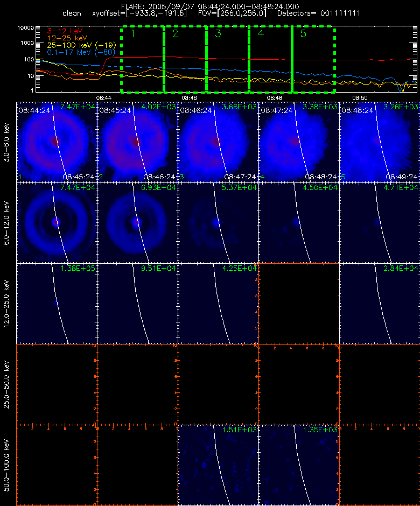The height and width of the screenshot is (506, 420).
Task: Click the 08:49:24 end timestamp
Action: click(402, 177)
